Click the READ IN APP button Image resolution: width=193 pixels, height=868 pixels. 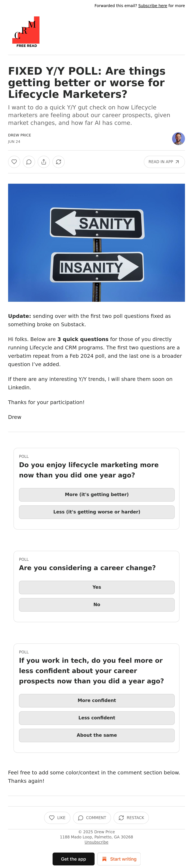(x=164, y=162)
